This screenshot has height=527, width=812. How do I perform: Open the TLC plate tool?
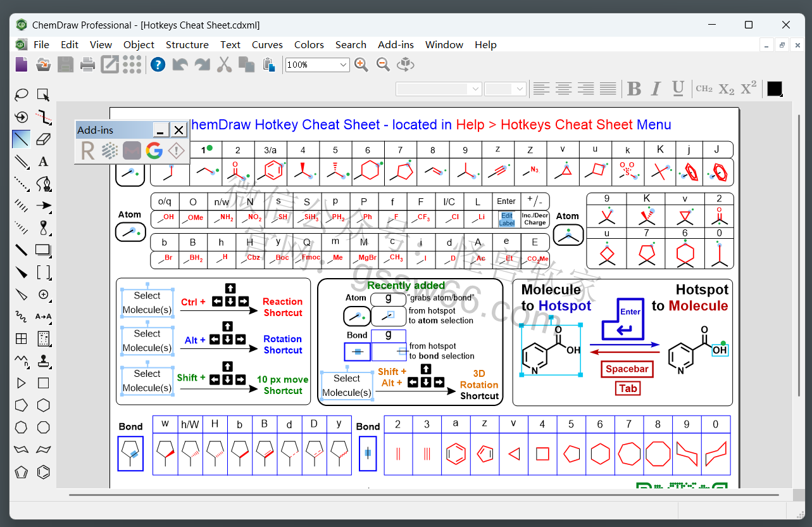43,338
